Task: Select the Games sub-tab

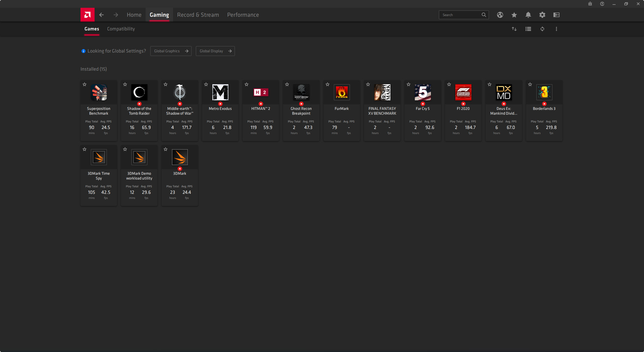Action: click(92, 29)
